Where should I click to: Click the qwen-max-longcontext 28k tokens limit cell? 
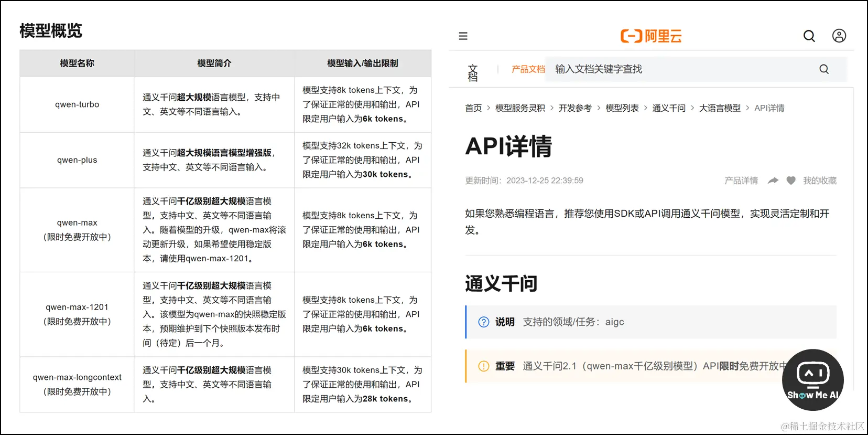(363, 385)
